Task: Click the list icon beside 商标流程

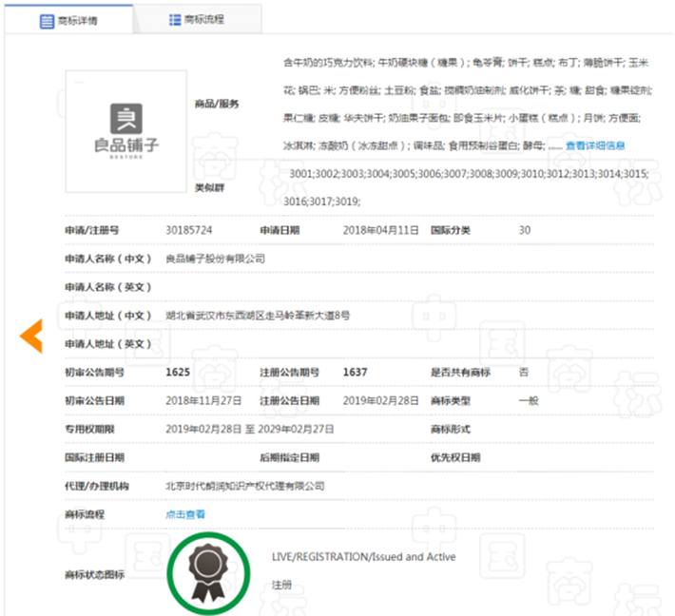Action: [174, 19]
